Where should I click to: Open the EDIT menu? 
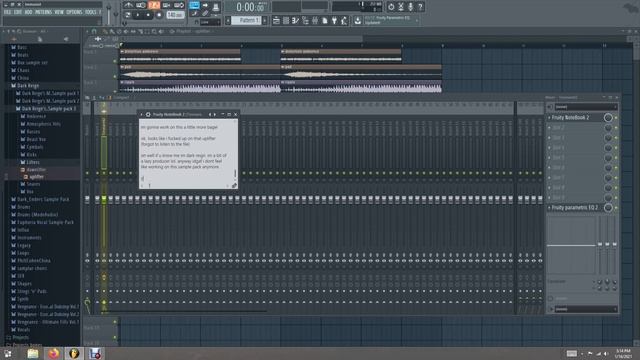[x=18, y=12]
